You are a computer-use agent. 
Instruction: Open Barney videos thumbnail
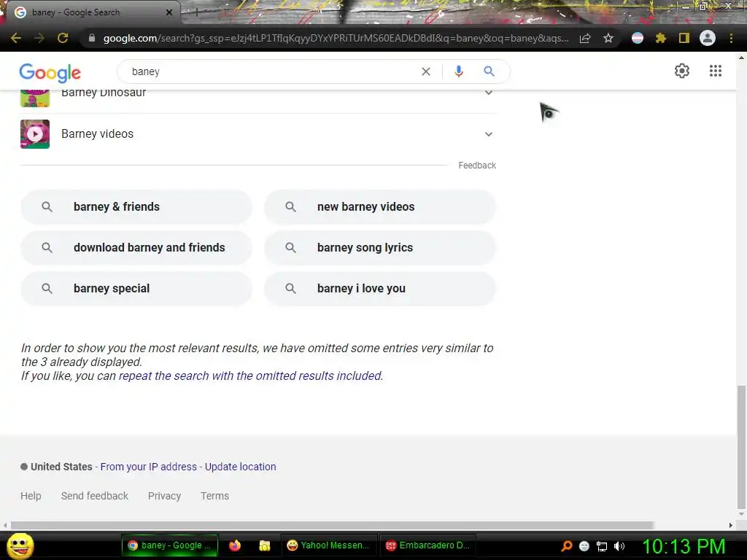coord(35,134)
